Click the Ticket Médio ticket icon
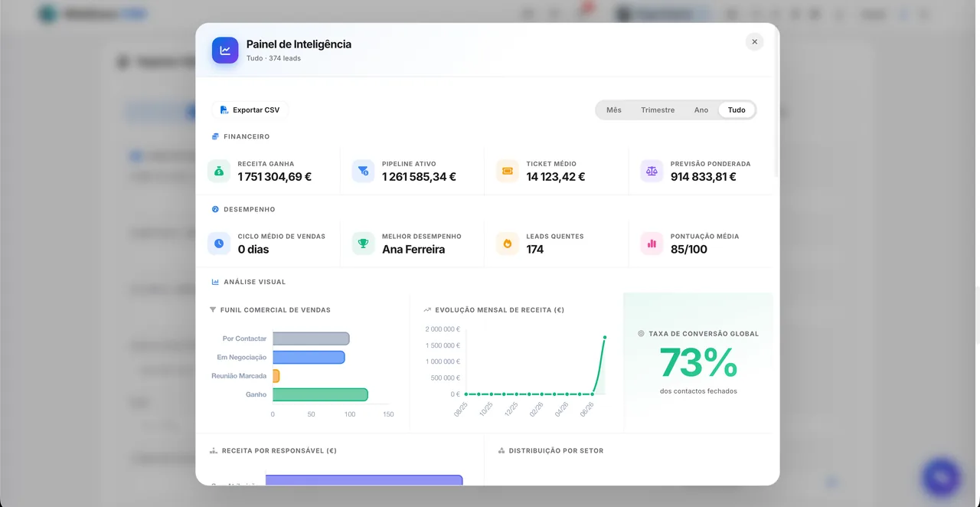The width and height of the screenshot is (980, 507). [508, 171]
